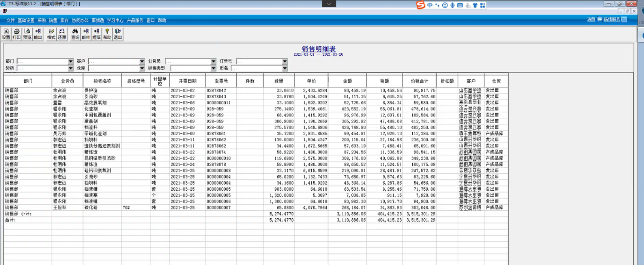Restore layout with the 还原 icon
The width and height of the screenshot is (644, 265).
point(62,34)
